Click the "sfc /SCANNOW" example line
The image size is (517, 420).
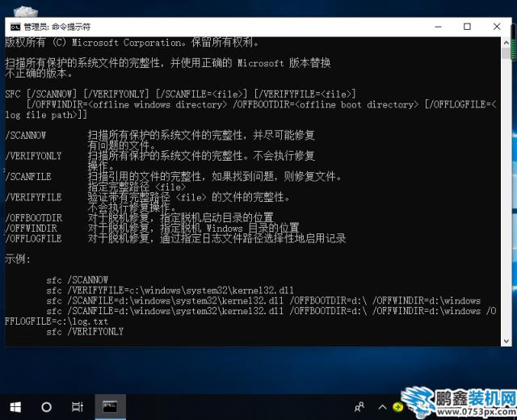tap(78, 280)
